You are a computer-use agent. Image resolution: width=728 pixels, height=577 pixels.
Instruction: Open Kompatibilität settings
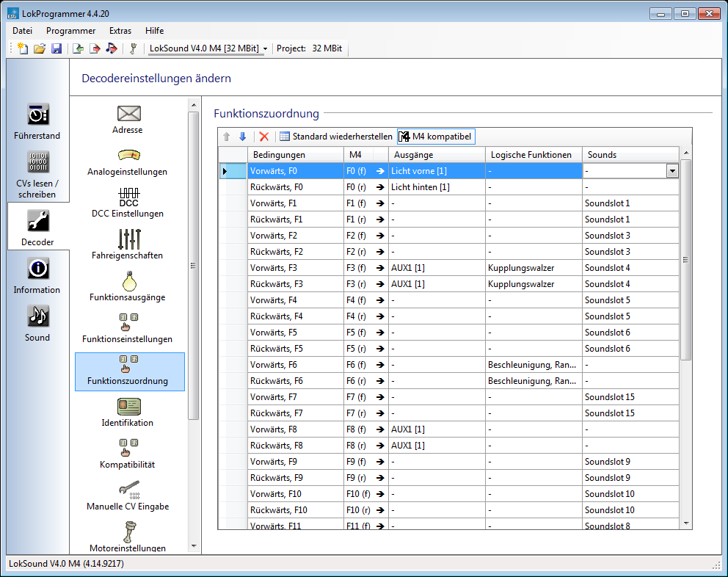128,454
